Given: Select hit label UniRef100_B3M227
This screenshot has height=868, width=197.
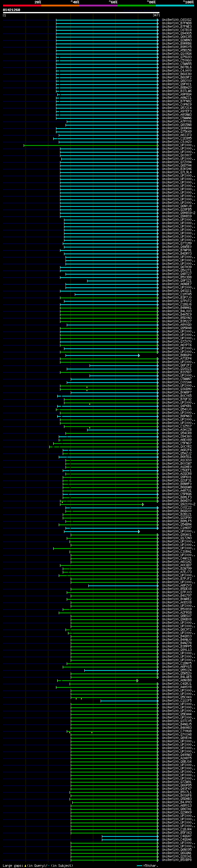Looking at the screenshot, I should (x=176, y=321).
